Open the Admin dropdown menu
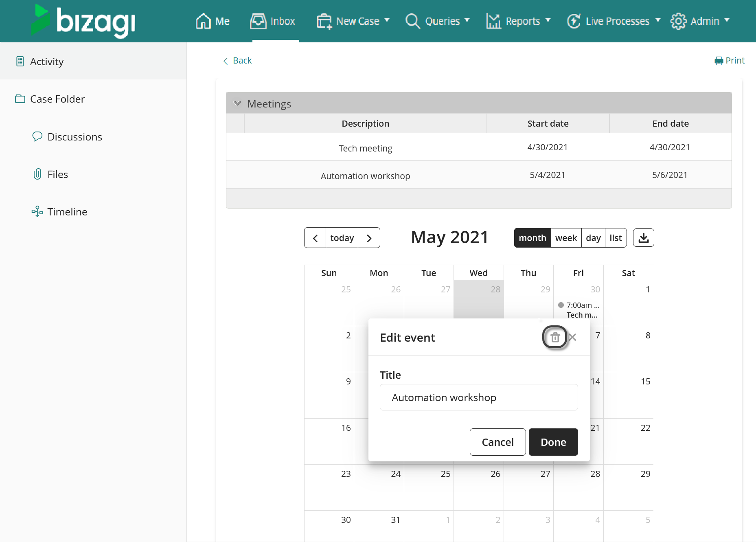This screenshot has height=542, width=756. point(700,21)
